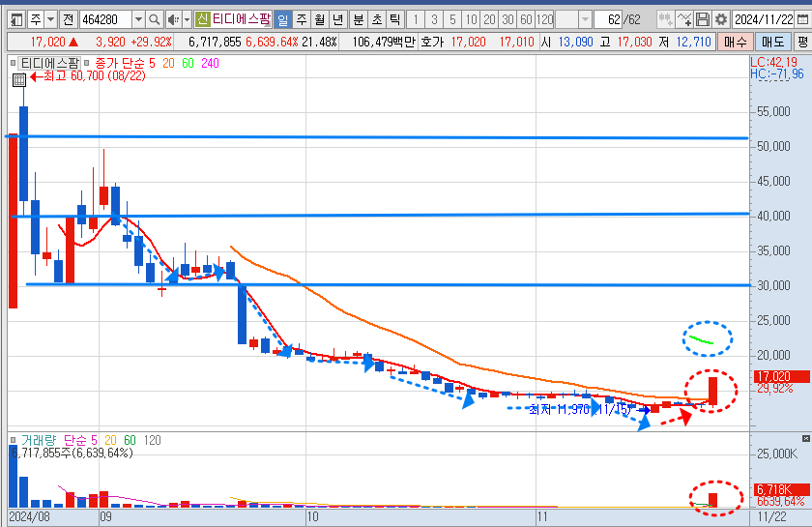Switch to 월 monthly chart tab

(320, 19)
